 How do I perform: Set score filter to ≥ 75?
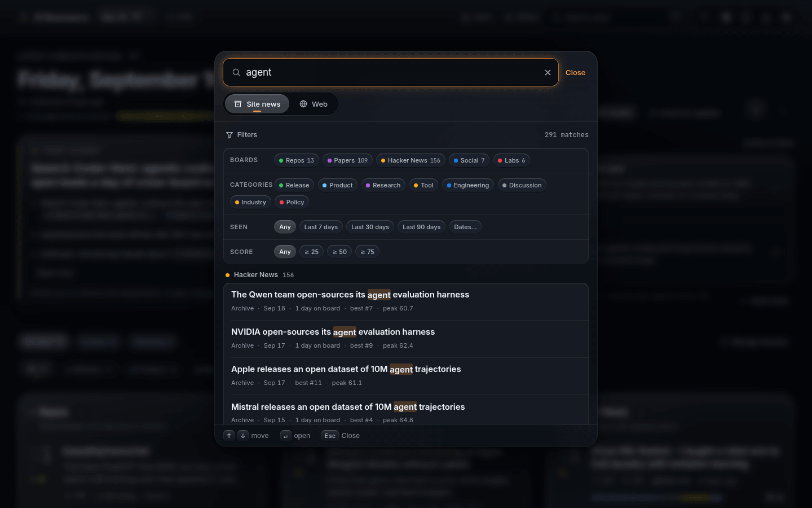(x=367, y=252)
